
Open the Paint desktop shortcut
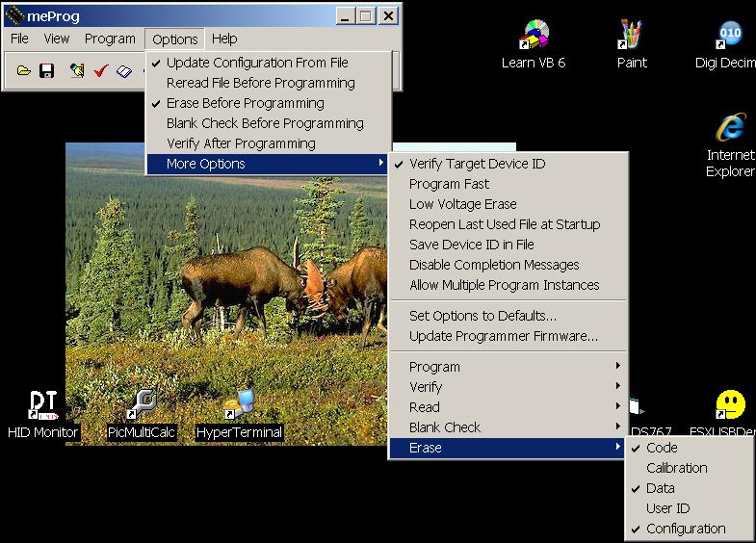click(x=632, y=40)
